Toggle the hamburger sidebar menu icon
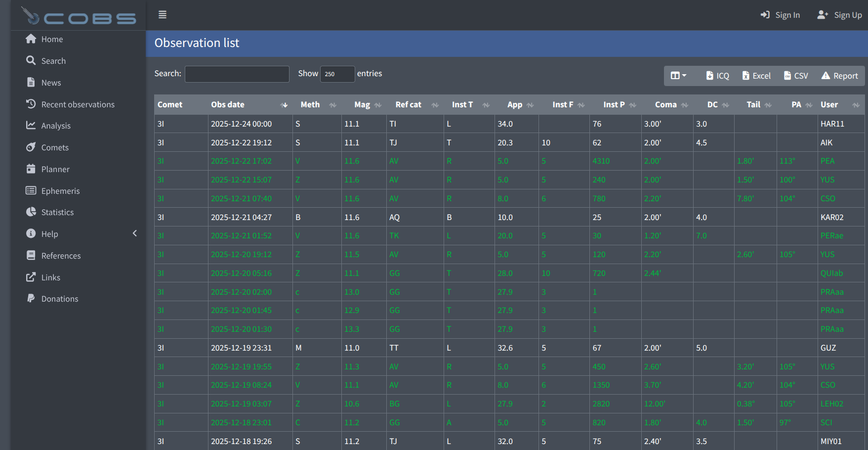The height and width of the screenshot is (450, 868). point(163,15)
